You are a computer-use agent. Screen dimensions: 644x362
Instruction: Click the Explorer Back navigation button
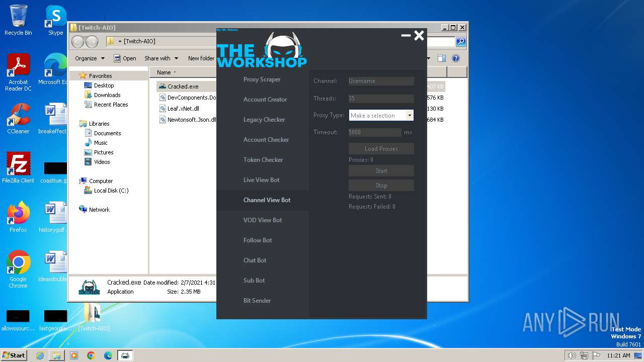(77, 42)
